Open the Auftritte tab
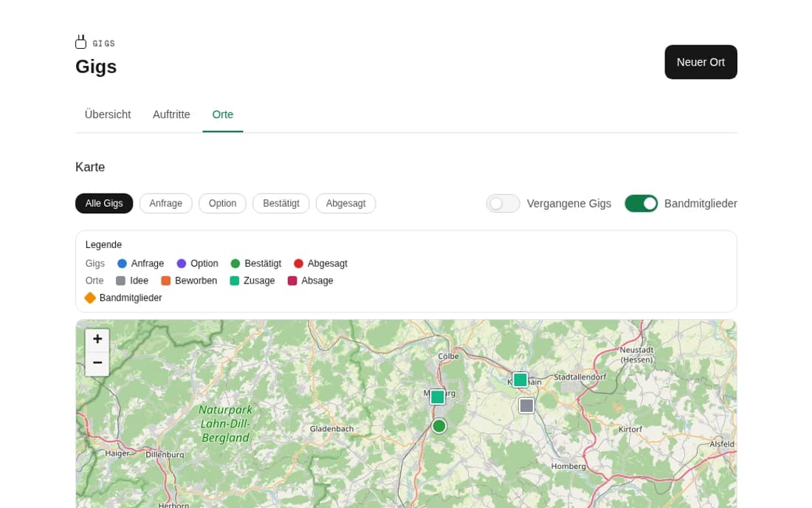The image size is (812, 508). [x=171, y=114]
